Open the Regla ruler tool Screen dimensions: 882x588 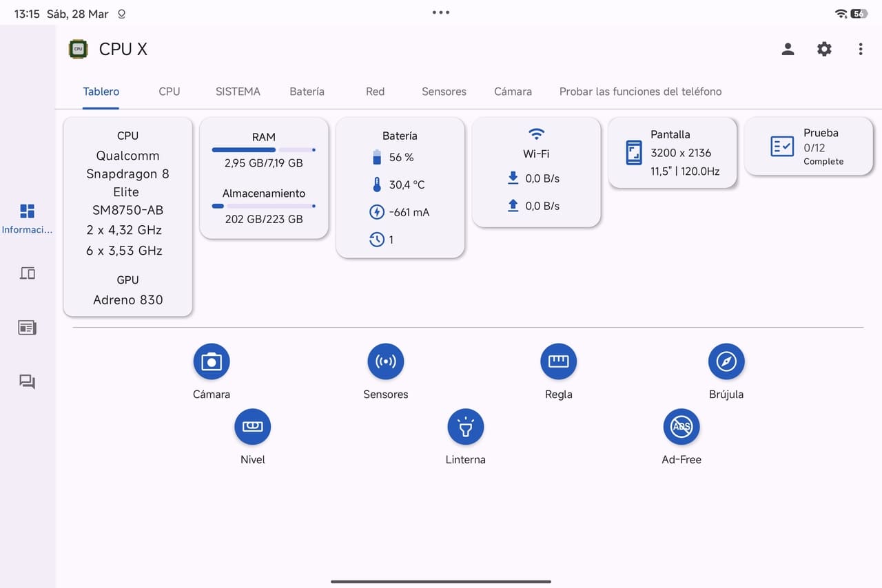pos(558,361)
